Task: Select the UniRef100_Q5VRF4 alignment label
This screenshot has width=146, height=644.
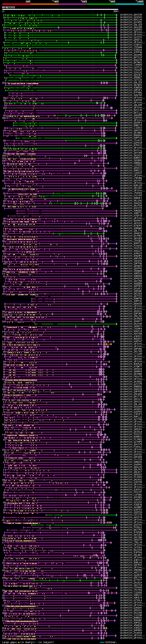Action: 131,123
